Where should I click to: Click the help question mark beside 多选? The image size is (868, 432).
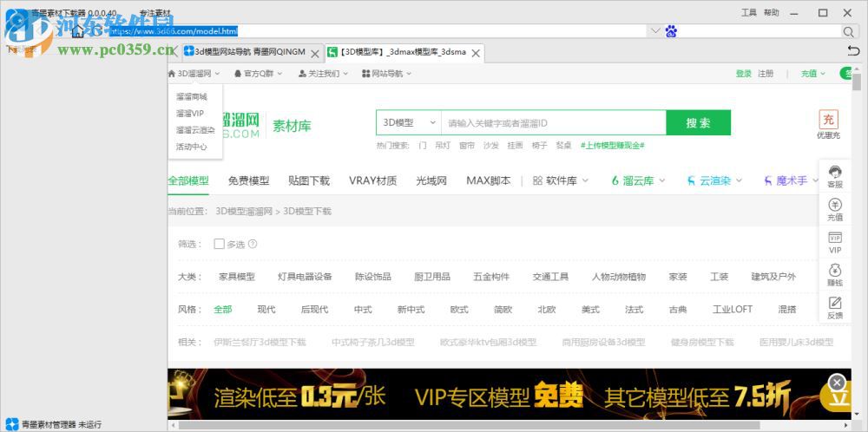pos(253,244)
